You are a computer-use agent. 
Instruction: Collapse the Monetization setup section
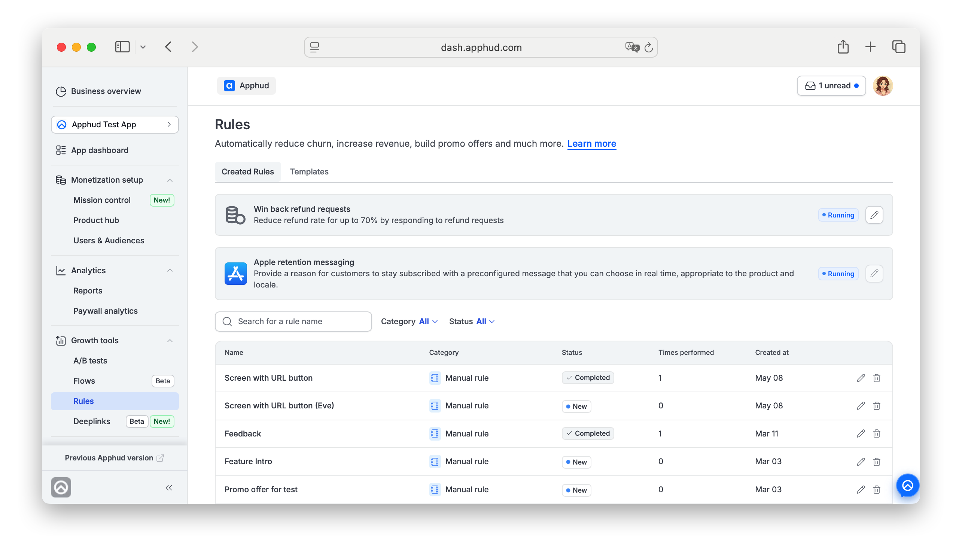pos(170,180)
